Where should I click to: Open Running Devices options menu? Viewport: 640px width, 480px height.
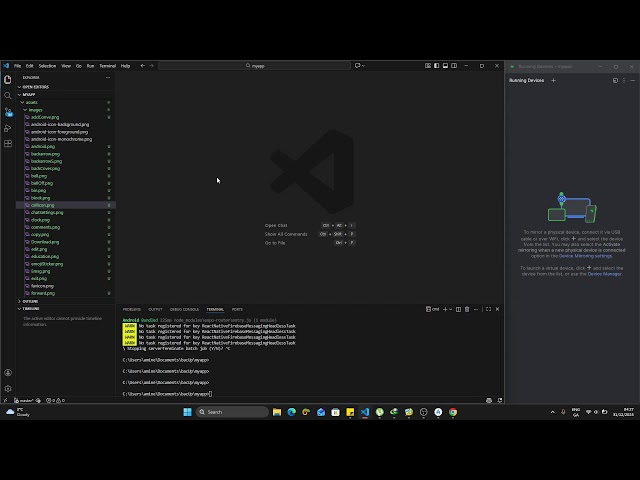click(624, 80)
